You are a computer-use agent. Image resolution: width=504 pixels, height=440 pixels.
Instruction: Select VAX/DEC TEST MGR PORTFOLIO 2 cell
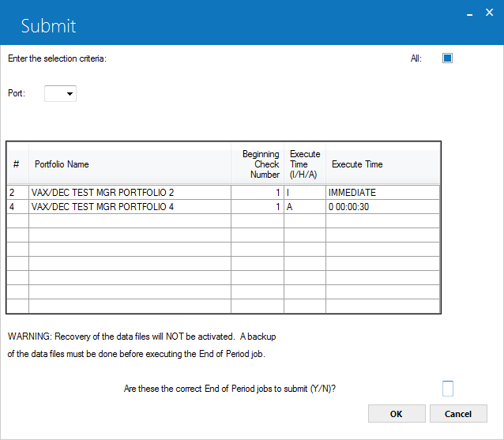130,193
